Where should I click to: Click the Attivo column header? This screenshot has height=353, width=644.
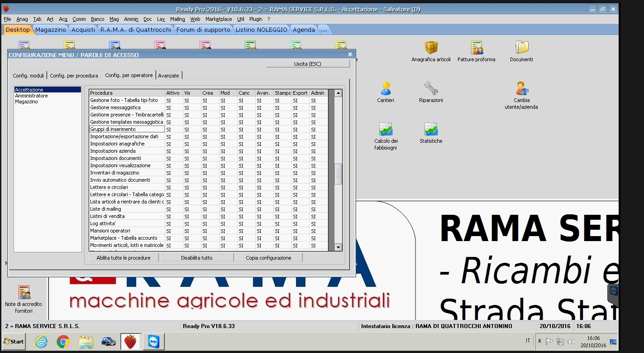[174, 93]
